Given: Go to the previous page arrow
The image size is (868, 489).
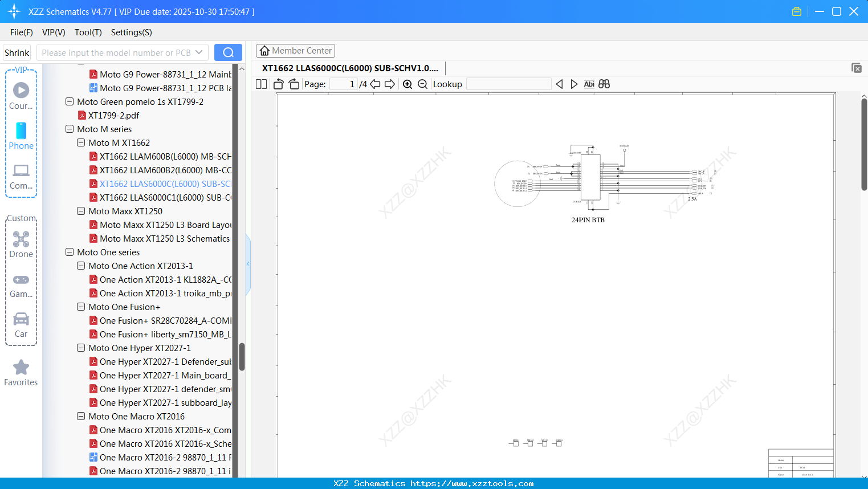Looking at the screenshot, I should click(375, 84).
